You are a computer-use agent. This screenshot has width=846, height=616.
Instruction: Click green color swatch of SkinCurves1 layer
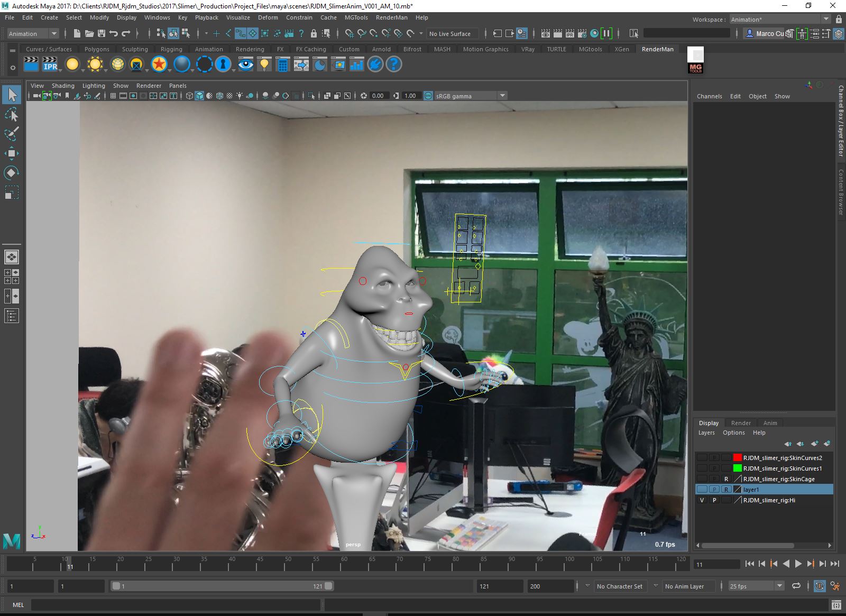738,468
